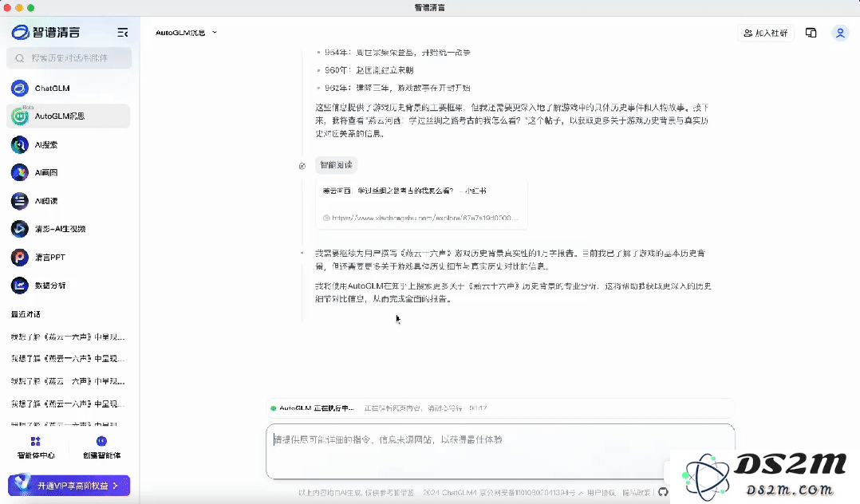The height and width of the screenshot is (504, 860).
Task: Click the 最近对话 section heading
Action: [x=26, y=314]
